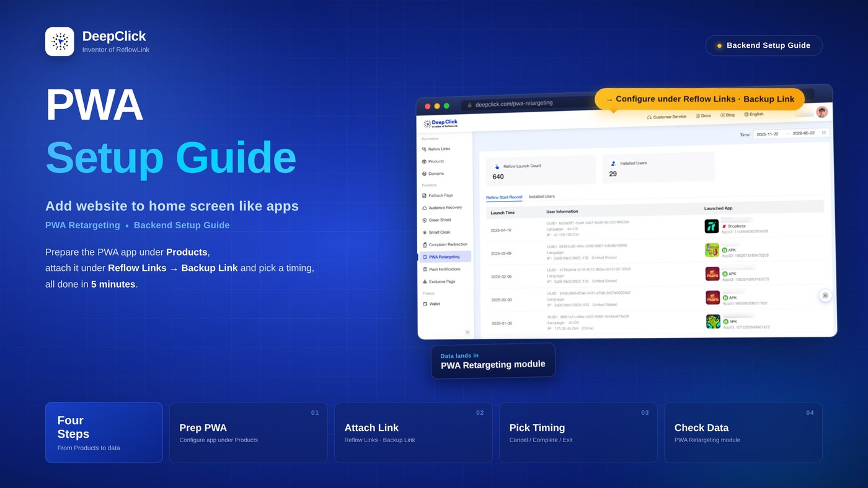Click the browser address bar deepclick.com/pwa-retargeting
Viewport: 868px width, 488px height.
click(x=527, y=103)
